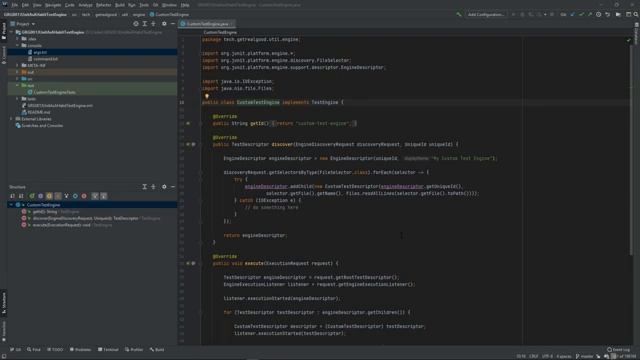Click the Update Project VCS icon
640x360 pixels.
572,14
